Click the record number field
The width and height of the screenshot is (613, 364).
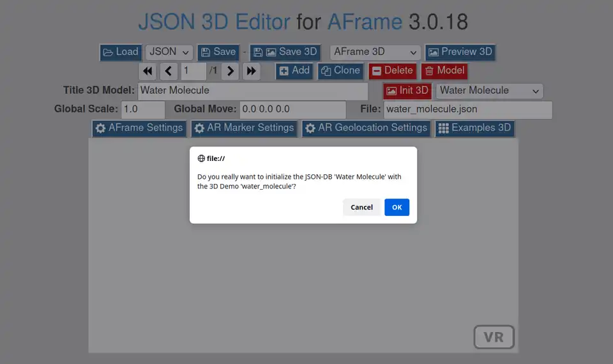(193, 71)
